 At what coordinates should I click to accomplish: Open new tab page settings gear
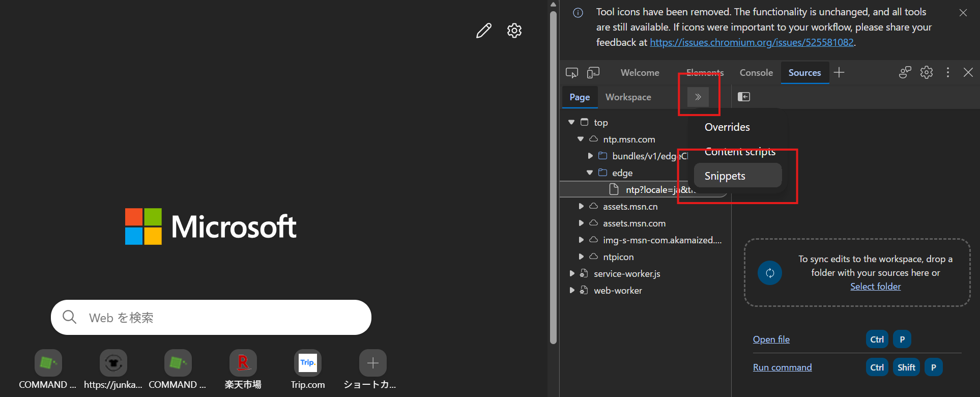point(514,31)
